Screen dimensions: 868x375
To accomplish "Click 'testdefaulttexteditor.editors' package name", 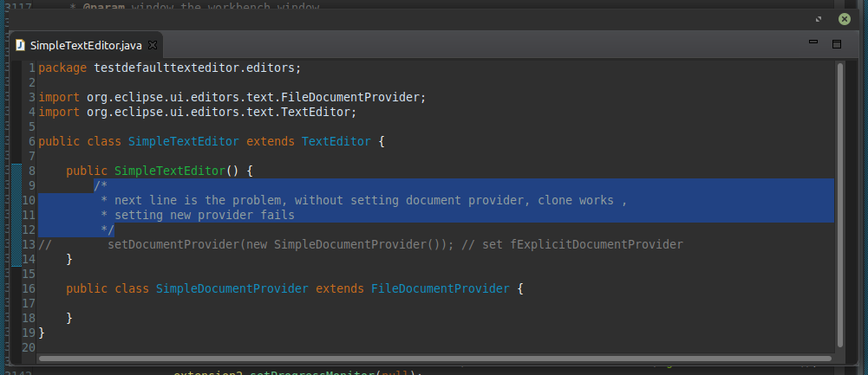I will (x=194, y=68).
